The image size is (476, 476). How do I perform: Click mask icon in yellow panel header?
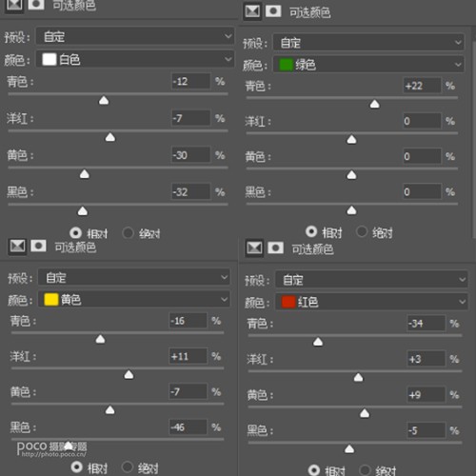[x=38, y=246]
